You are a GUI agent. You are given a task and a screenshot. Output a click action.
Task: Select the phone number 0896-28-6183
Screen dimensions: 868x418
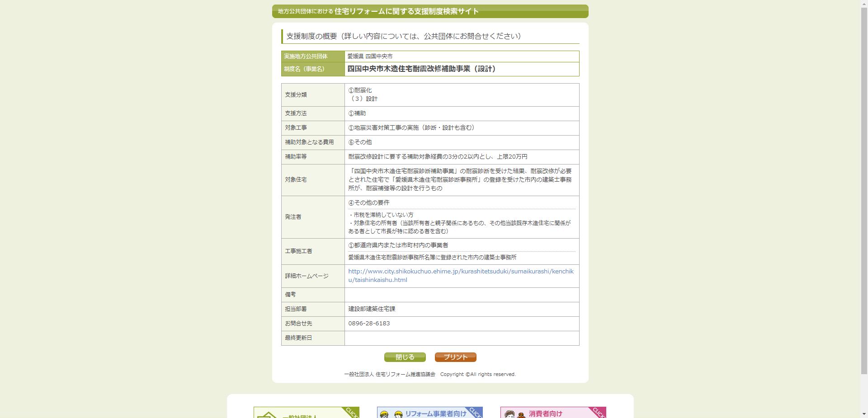pos(369,323)
